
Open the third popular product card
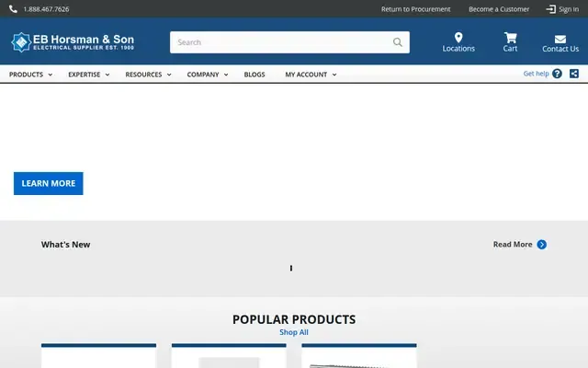tap(359, 356)
